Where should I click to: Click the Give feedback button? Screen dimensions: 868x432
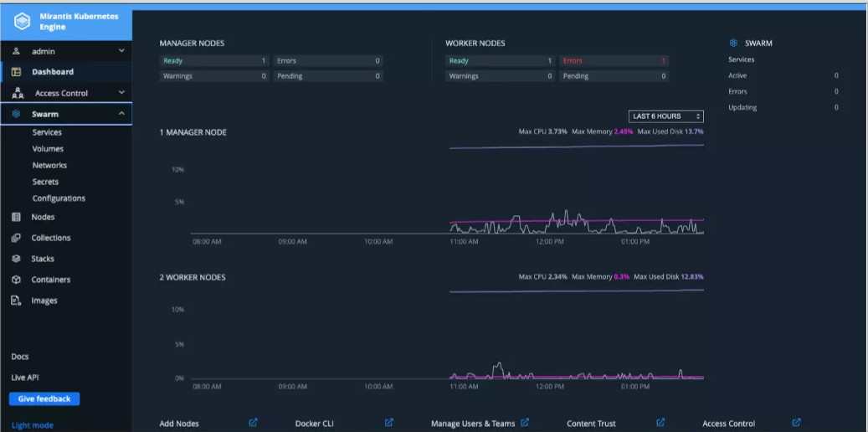point(44,399)
